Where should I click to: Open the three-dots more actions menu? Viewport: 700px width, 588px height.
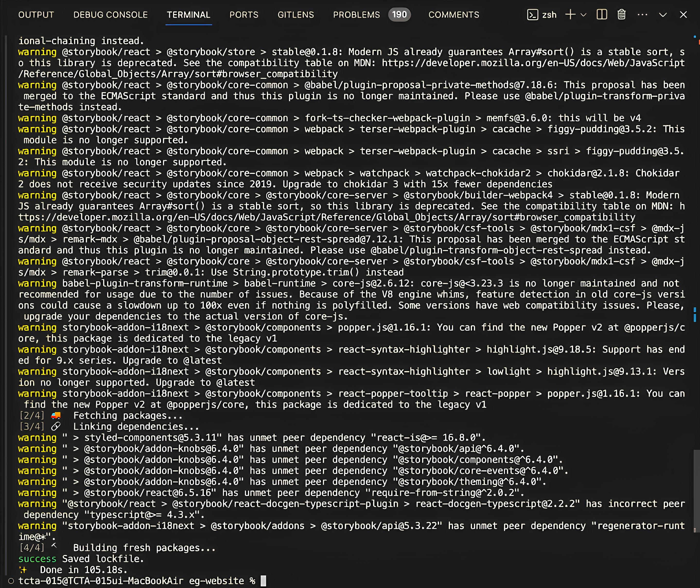(642, 15)
